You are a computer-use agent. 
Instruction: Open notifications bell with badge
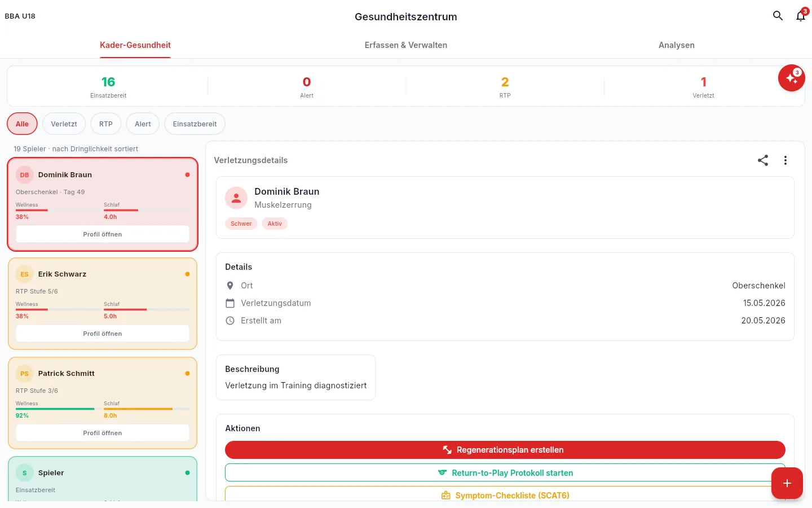click(x=801, y=16)
